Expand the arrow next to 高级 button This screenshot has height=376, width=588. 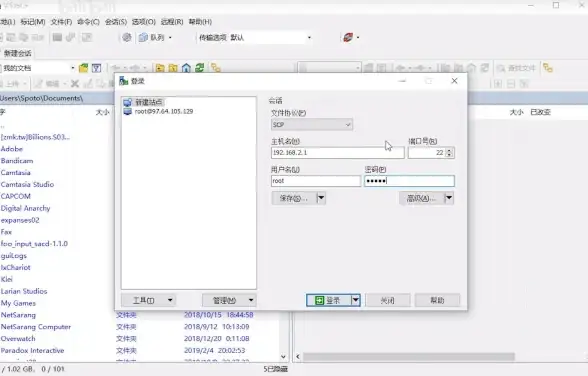[x=449, y=198]
